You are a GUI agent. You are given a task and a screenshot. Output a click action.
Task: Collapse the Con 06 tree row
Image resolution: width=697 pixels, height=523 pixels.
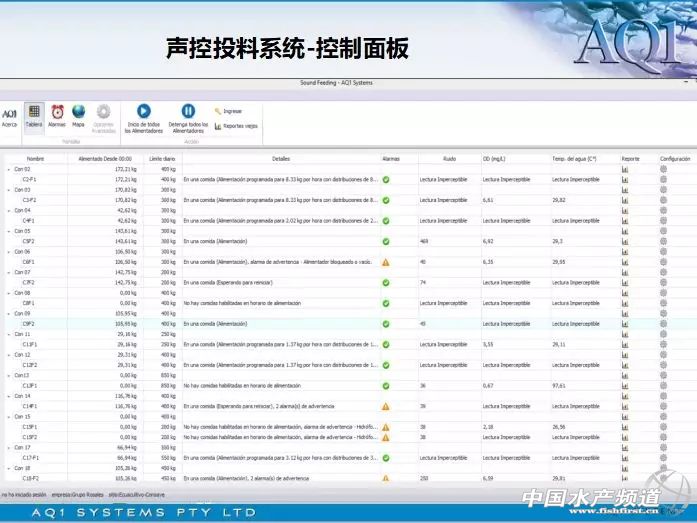10,252
